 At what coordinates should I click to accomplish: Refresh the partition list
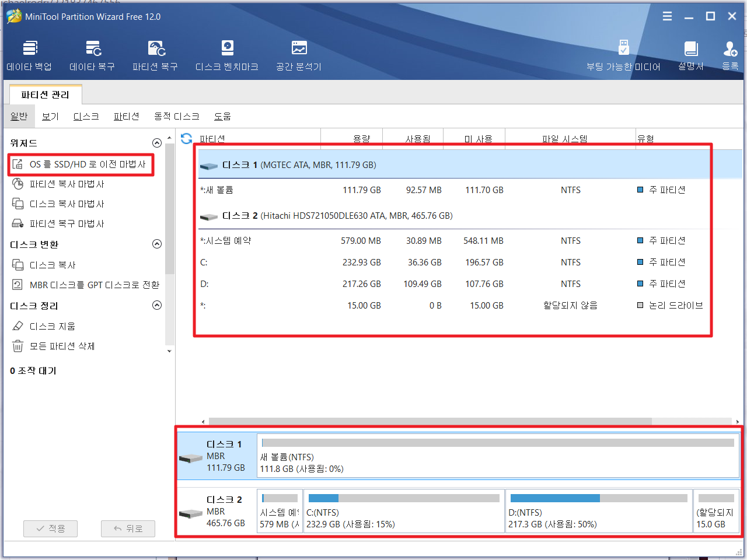click(186, 138)
